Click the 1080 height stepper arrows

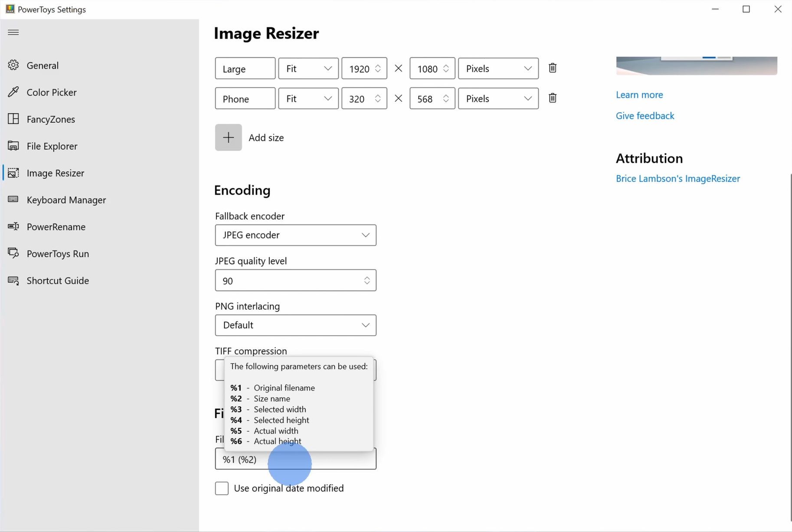coord(446,69)
